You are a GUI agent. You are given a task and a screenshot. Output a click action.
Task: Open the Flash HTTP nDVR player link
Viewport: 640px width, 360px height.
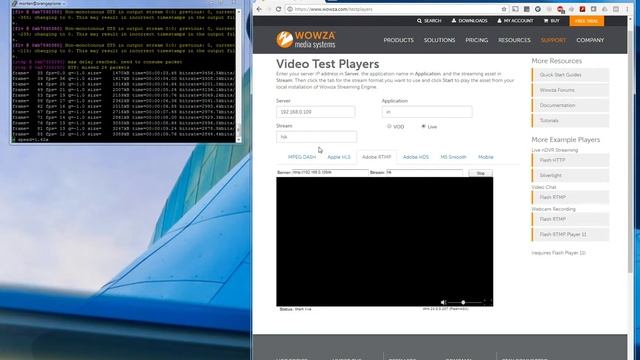[x=571, y=160]
